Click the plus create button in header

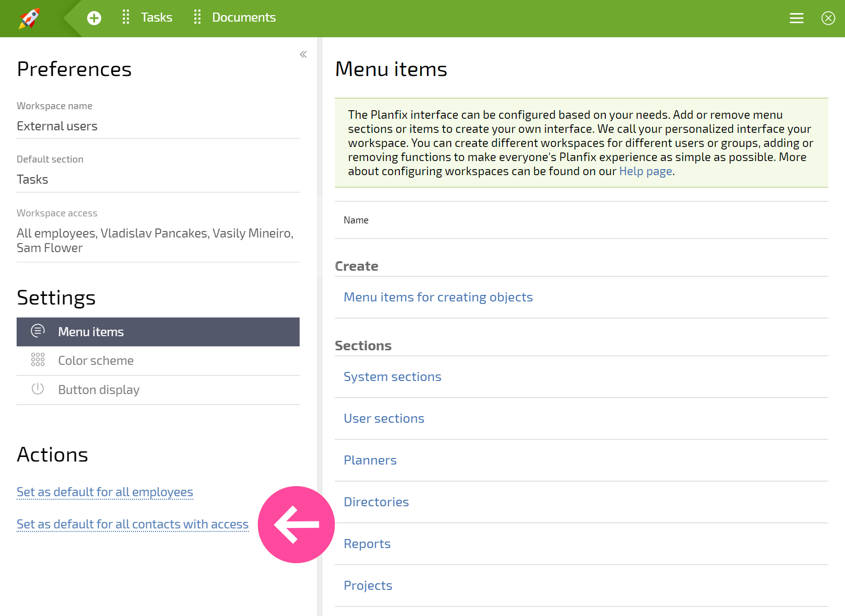tap(94, 18)
